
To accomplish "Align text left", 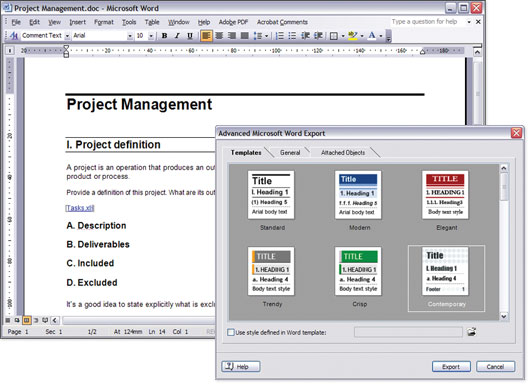I will [x=206, y=35].
